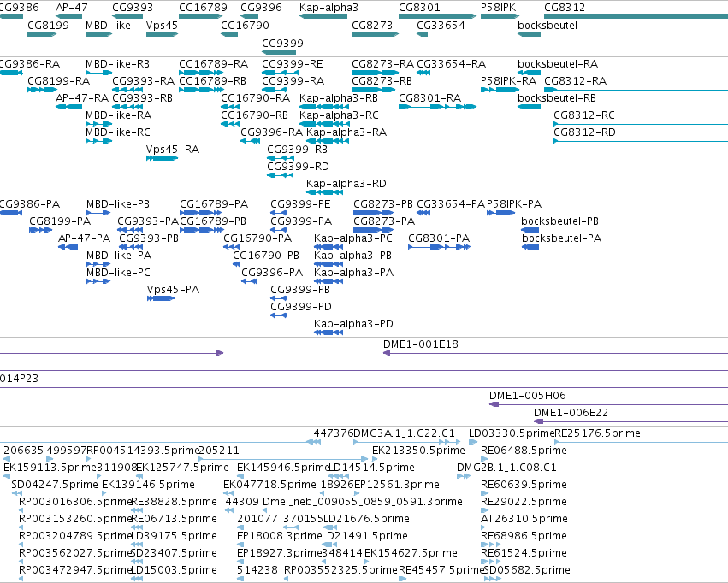Image resolution: width=728 pixels, height=583 pixels.
Task: Click the P58IPK gene label
Action: (x=498, y=8)
